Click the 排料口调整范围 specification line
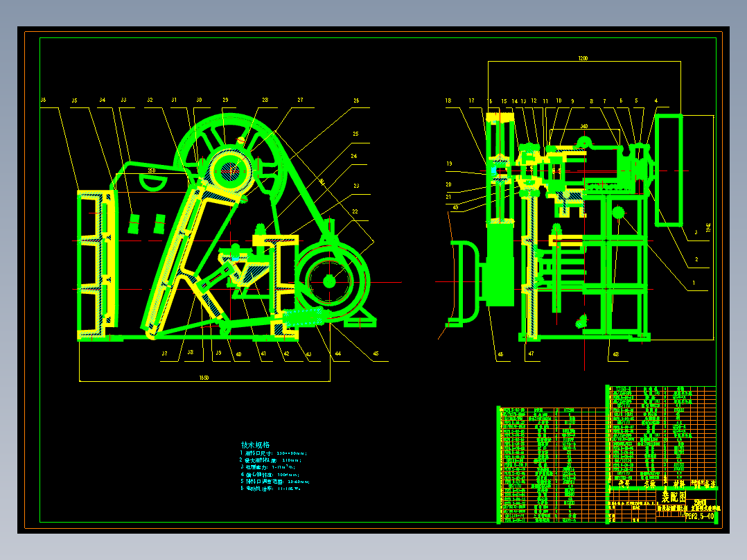This screenshot has height=560, width=747. [x=275, y=482]
